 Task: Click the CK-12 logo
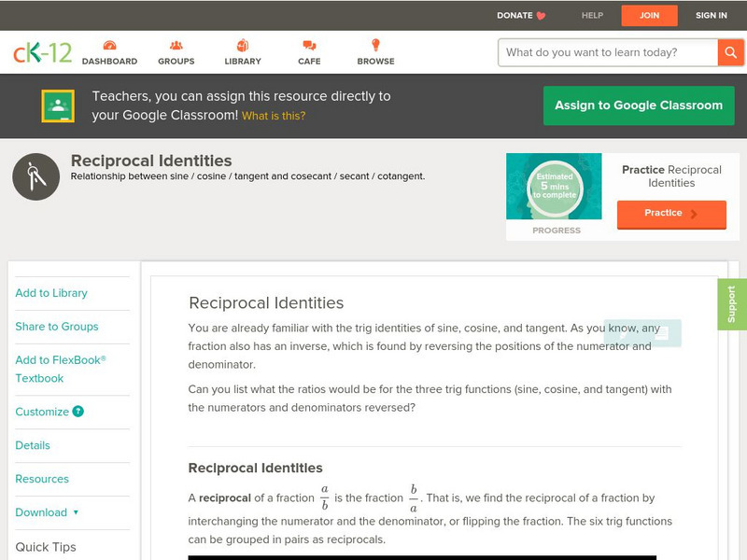[42, 52]
